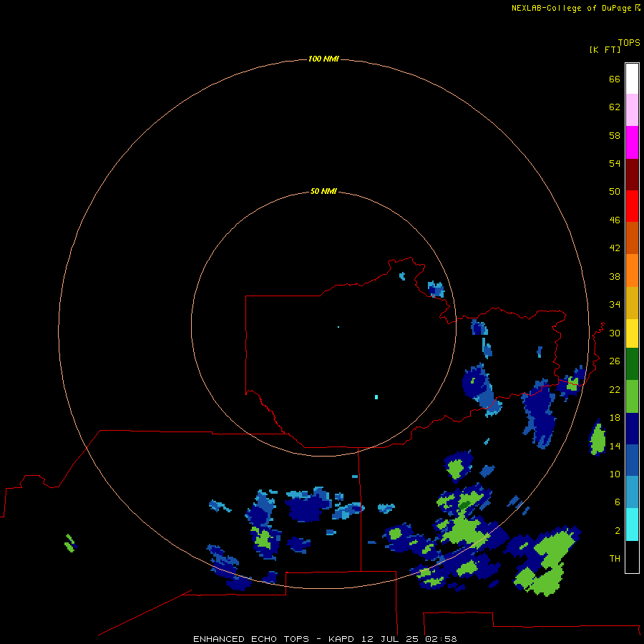Click the TH threshold legend label
This screenshot has height=644, width=644.
coord(615,559)
